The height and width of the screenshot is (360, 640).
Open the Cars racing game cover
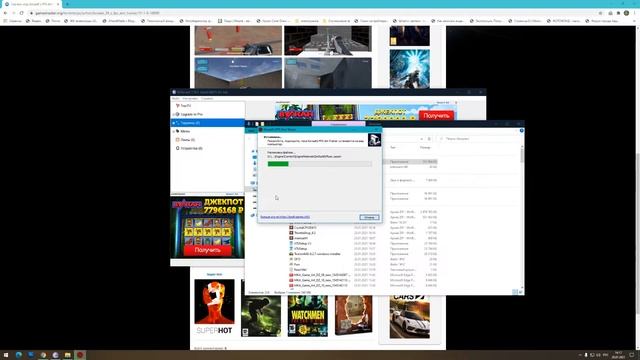pos(409,316)
